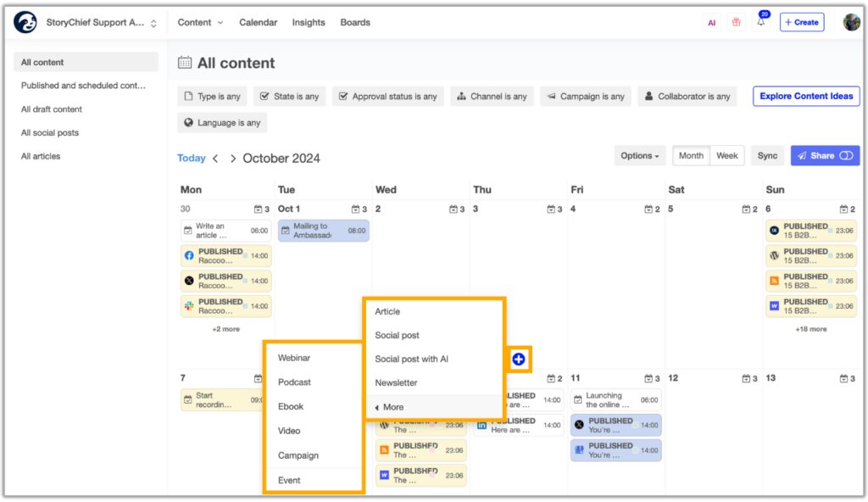This screenshot has width=868, height=502.
Task: Open the AI assistant icon
Action: pyautogui.click(x=711, y=23)
